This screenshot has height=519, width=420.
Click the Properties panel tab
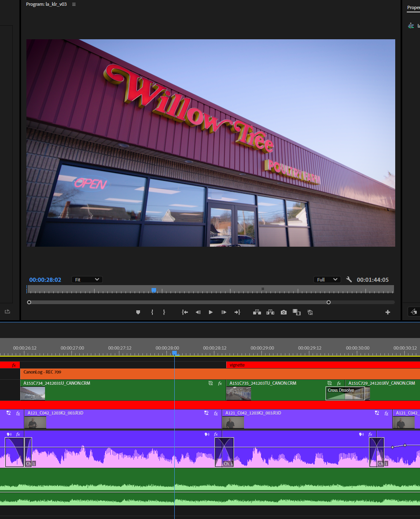(413, 7)
